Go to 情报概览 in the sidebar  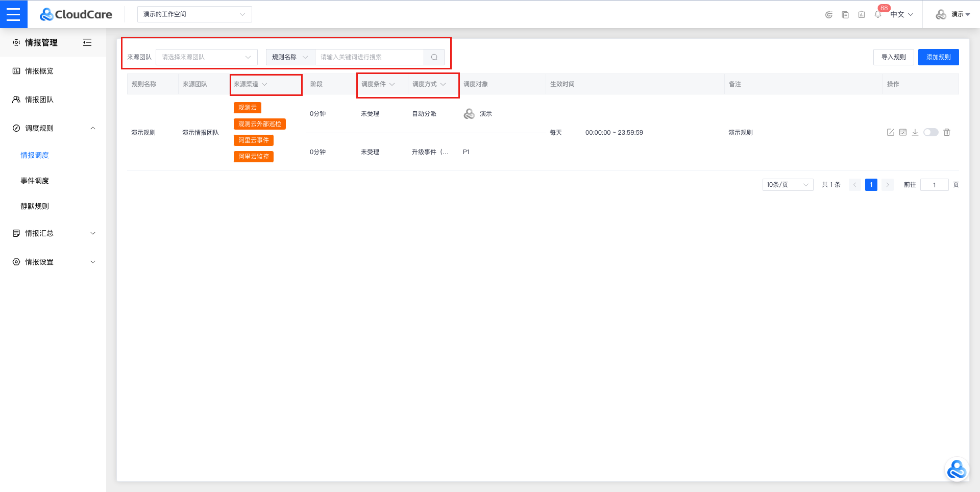(39, 71)
